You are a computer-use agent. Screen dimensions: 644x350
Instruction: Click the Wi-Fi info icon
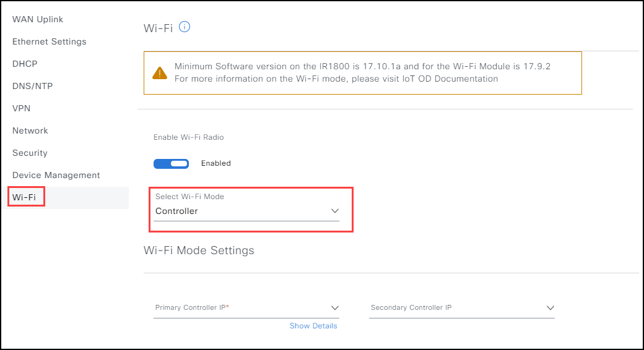point(185,27)
